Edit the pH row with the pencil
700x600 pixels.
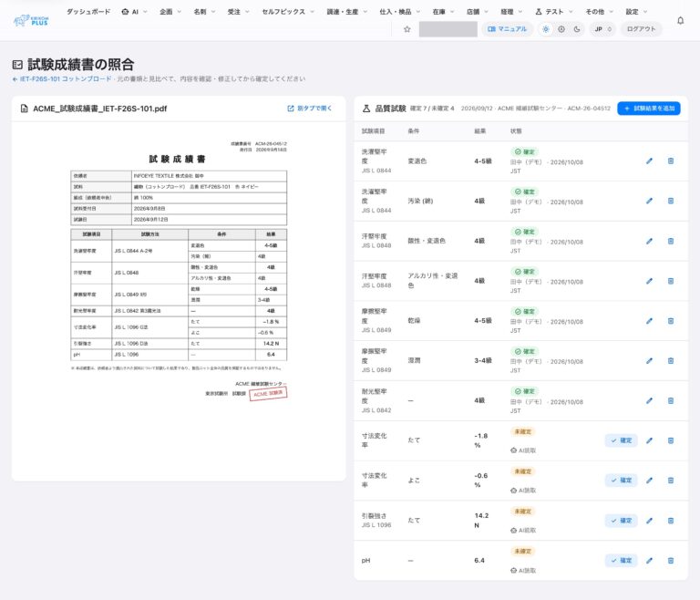coord(649,560)
